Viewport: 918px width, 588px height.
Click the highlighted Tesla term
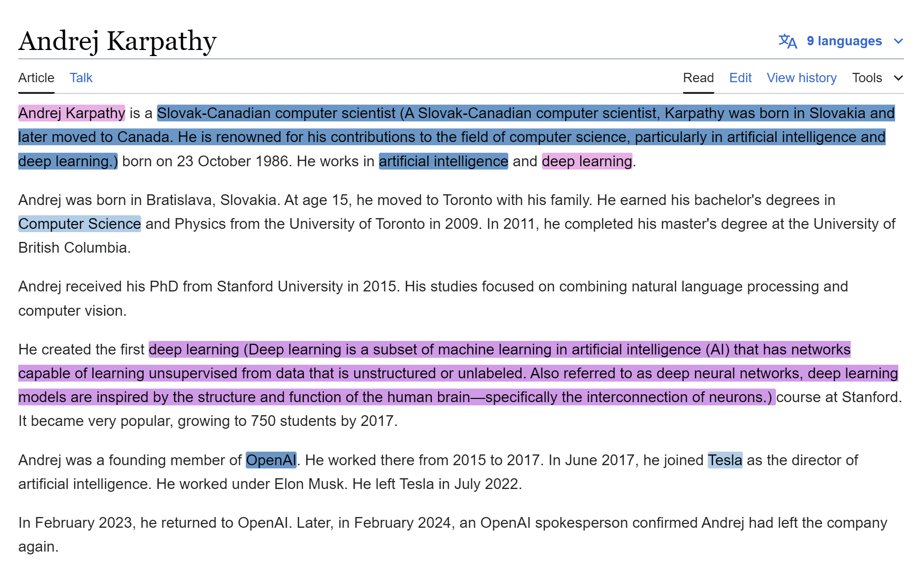[x=725, y=460]
